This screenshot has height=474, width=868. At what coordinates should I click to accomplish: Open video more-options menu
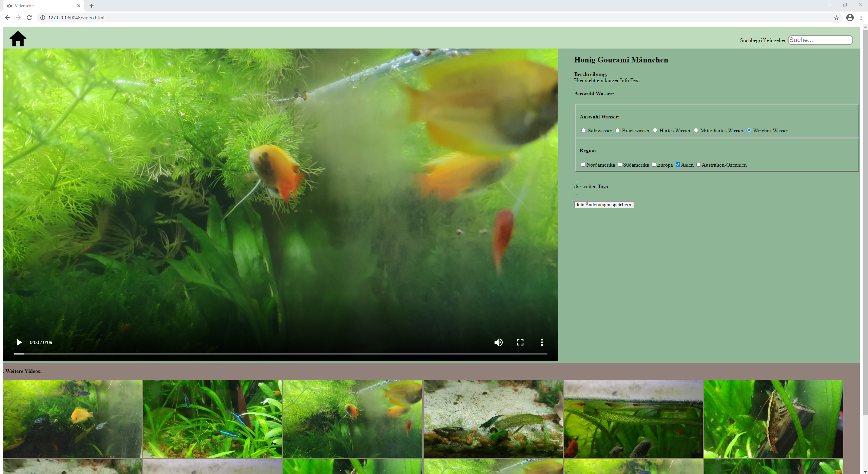click(x=542, y=342)
